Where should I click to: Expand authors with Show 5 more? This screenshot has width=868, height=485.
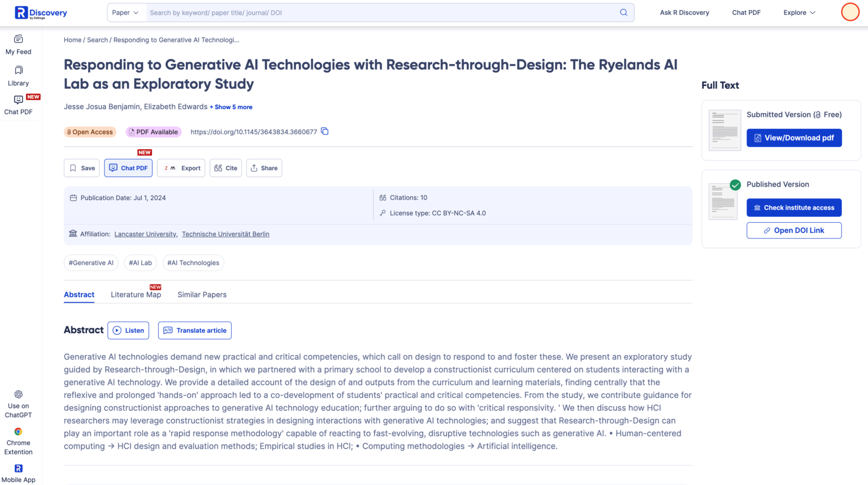point(231,107)
